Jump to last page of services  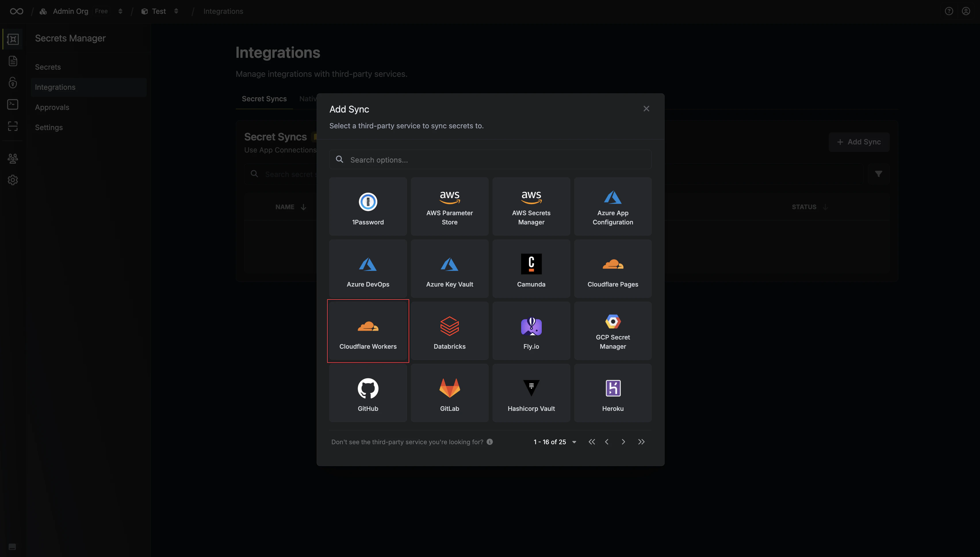click(641, 442)
